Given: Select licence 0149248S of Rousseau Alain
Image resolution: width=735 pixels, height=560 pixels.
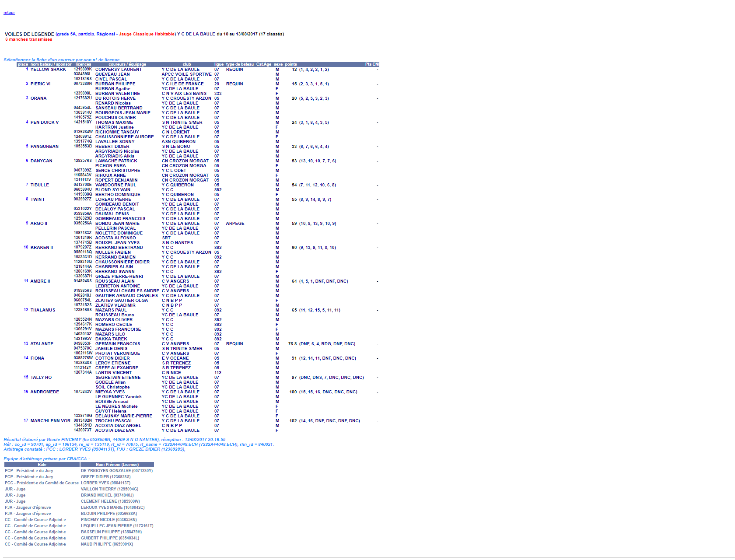Looking at the screenshot, I should point(83,281).
